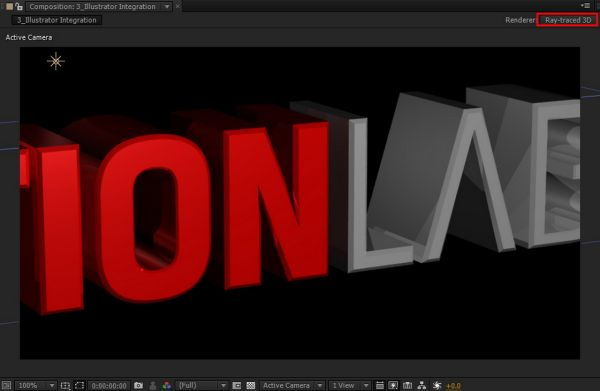Click the Reset Exposure icon
Screen dimensions: 600x391
tap(437, 385)
